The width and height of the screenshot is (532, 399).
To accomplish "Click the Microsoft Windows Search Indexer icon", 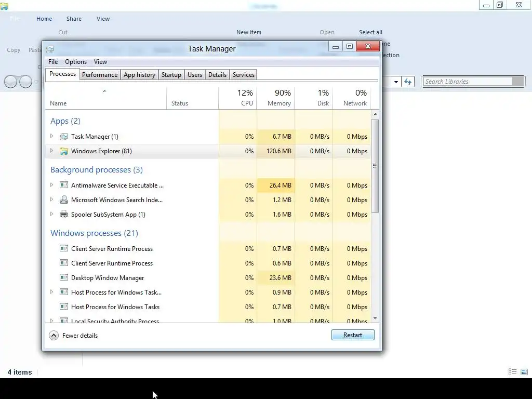I will click(x=64, y=199).
